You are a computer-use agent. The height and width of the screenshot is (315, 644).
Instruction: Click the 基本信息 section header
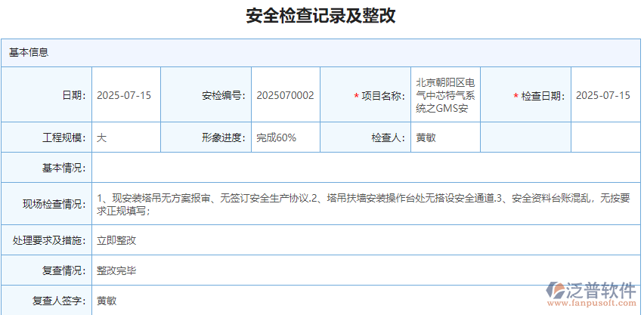pyautogui.click(x=320, y=53)
